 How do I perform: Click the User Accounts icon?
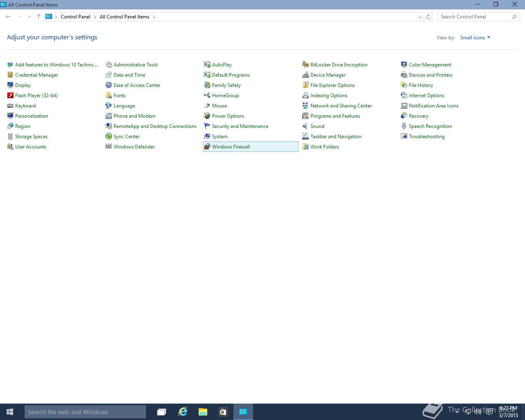10,147
